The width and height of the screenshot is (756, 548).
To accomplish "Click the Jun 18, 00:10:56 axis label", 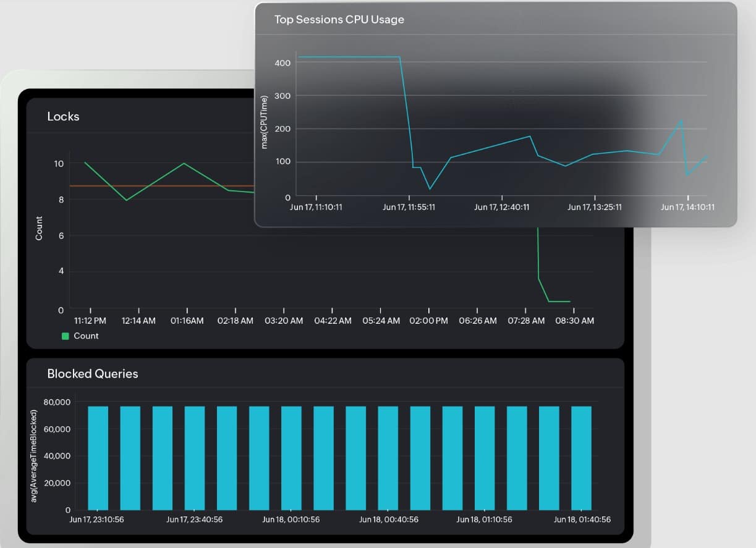I will tap(291, 520).
